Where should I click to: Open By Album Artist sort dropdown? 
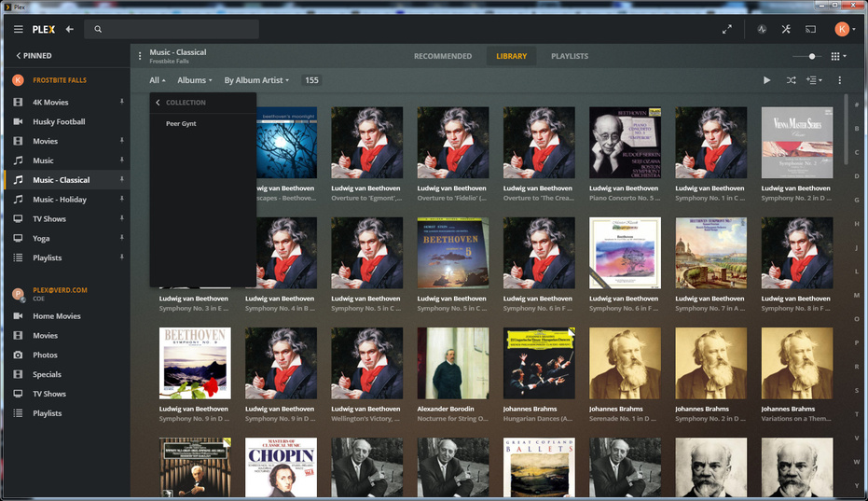(x=256, y=80)
